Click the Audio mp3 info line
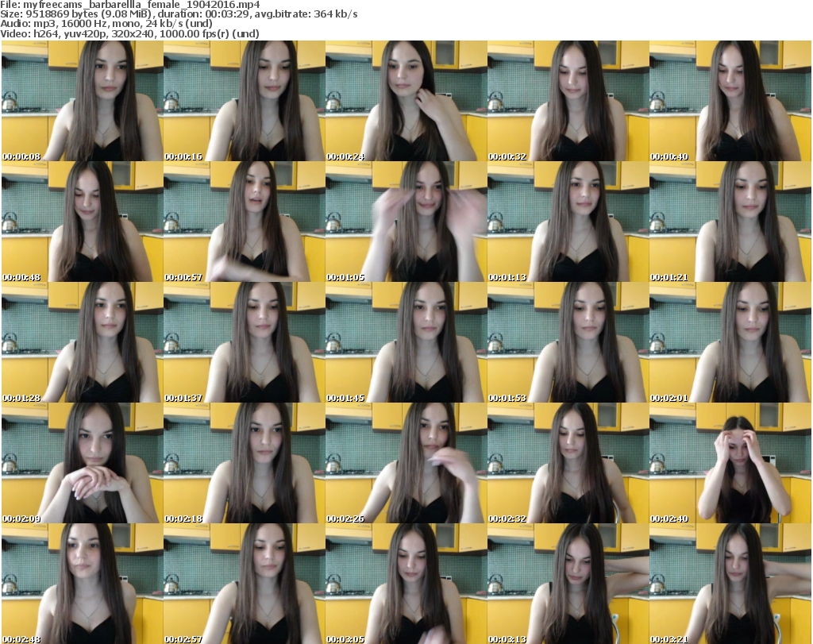Image resolution: width=813 pixels, height=644 pixels. point(106,24)
